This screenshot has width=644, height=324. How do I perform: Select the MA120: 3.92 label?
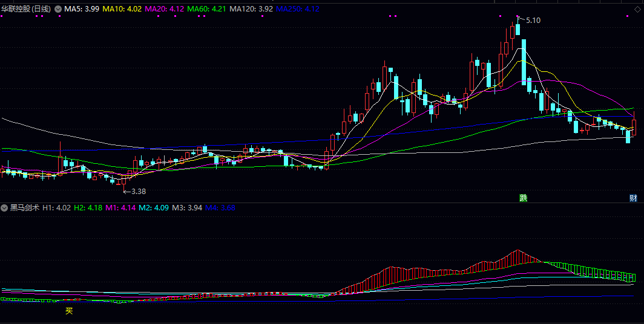tap(251, 9)
